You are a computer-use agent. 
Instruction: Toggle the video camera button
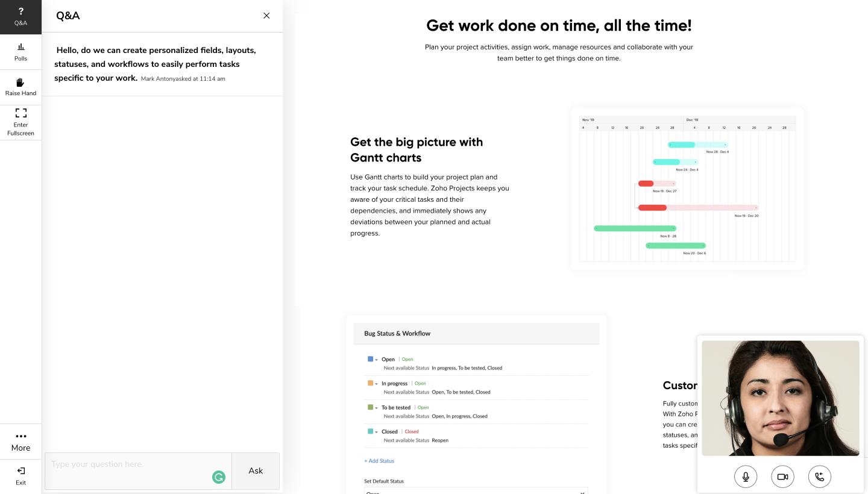coord(782,477)
